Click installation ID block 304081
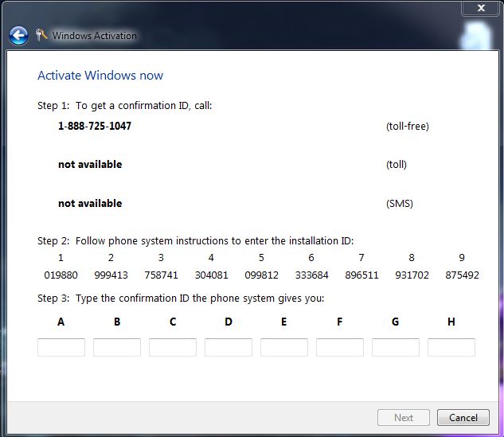 coord(211,275)
